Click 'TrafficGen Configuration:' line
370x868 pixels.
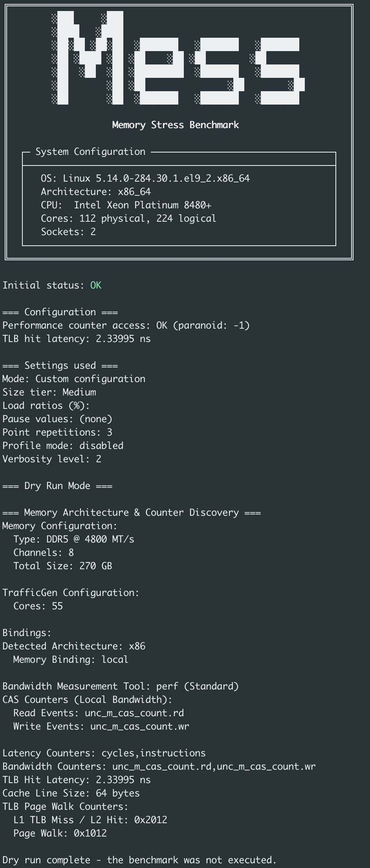(x=71, y=593)
